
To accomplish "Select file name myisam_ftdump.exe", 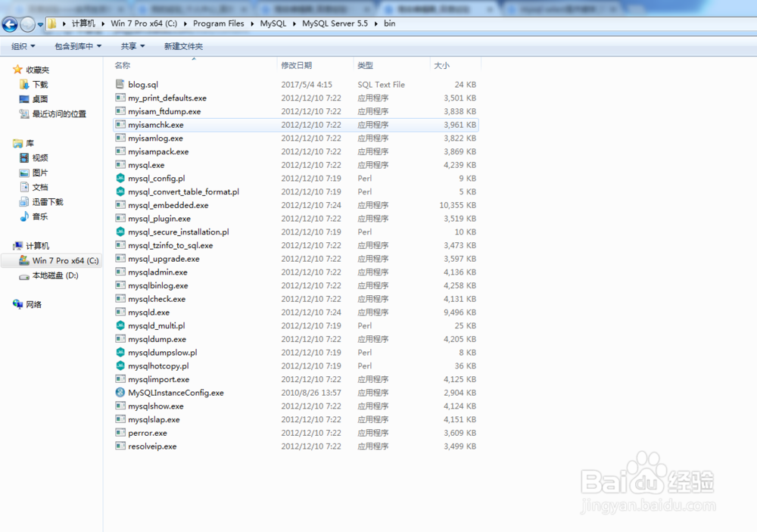I will coord(164,111).
